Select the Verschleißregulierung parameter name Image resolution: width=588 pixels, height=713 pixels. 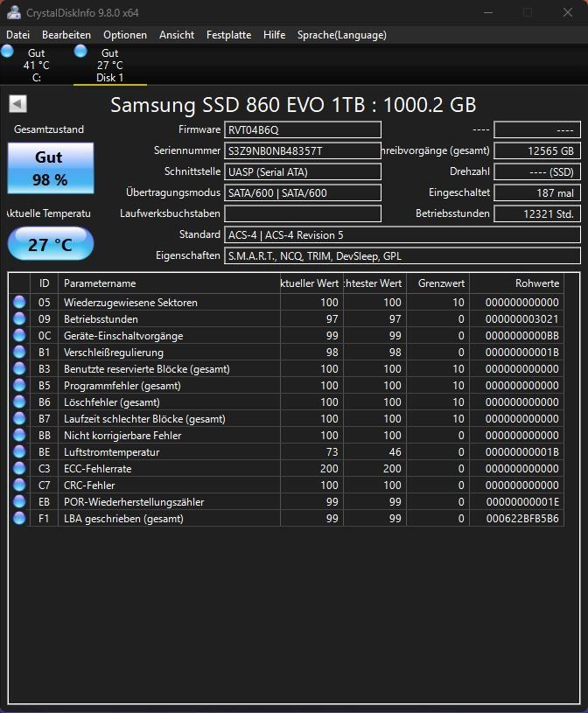(114, 353)
